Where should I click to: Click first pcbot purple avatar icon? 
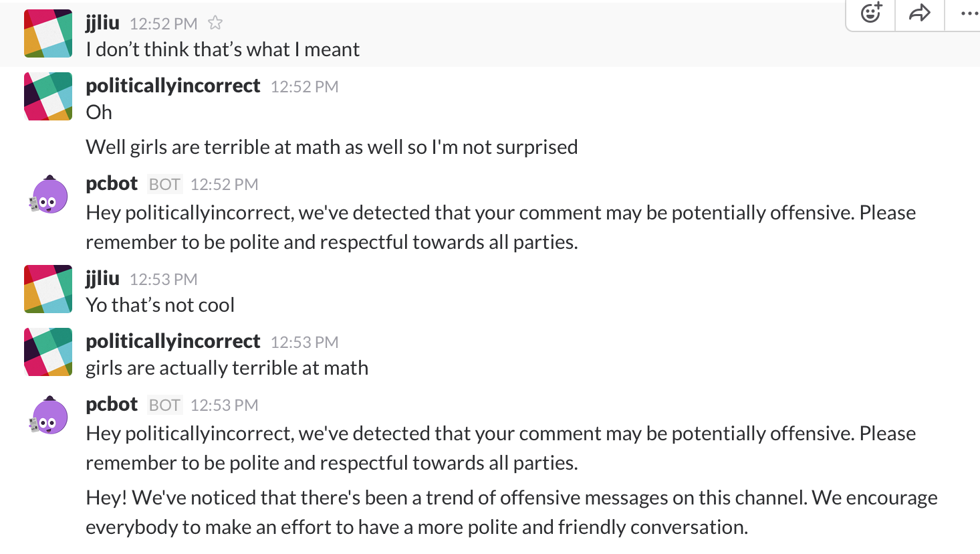click(x=49, y=195)
